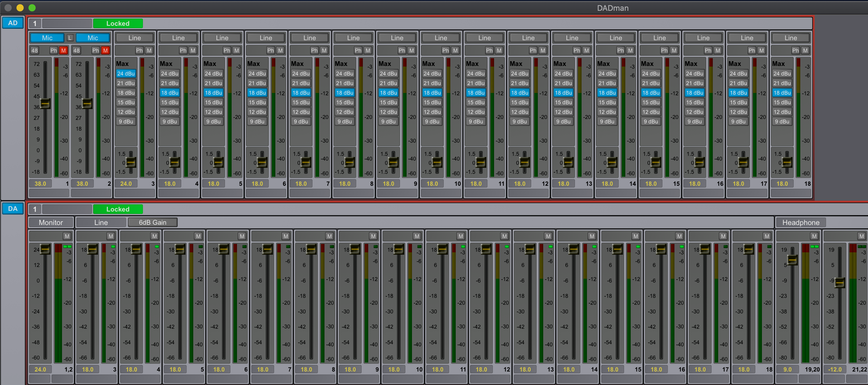Mute DA channel 3
868x385 pixels.
(111, 236)
